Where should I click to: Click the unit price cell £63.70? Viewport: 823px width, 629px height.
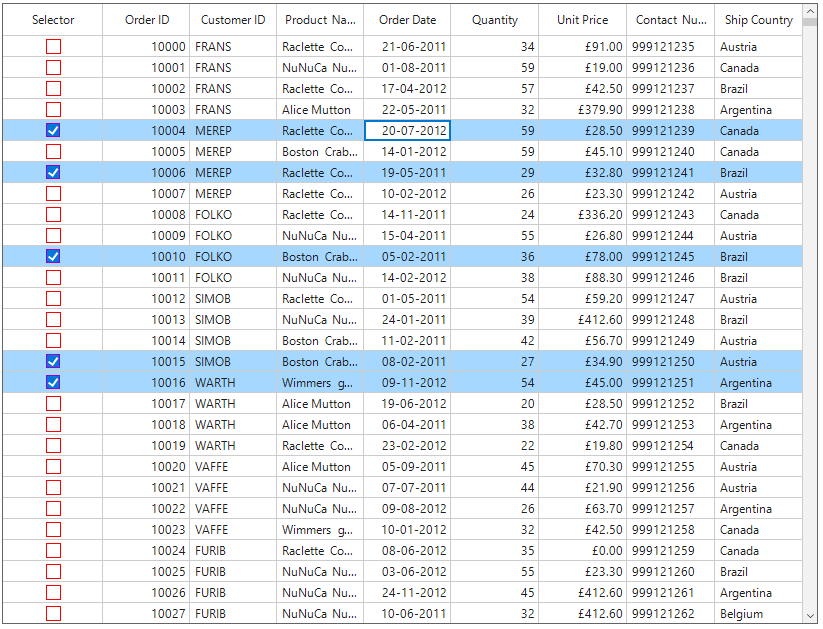[x=583, y=509]
